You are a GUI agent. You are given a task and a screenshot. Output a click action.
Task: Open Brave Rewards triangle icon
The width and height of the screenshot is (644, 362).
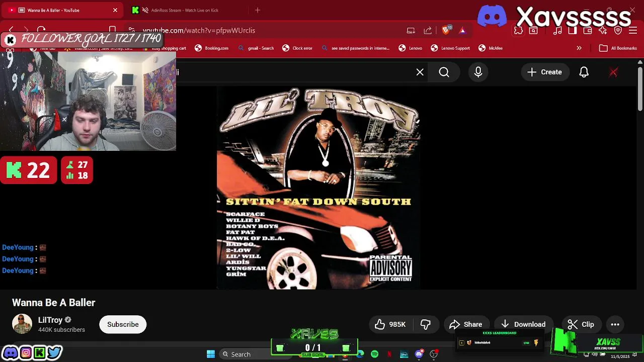462,30
